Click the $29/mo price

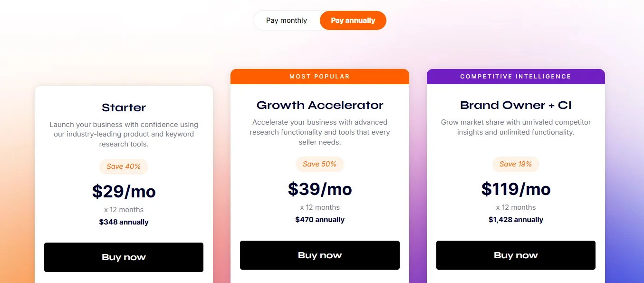pos(124,191)
